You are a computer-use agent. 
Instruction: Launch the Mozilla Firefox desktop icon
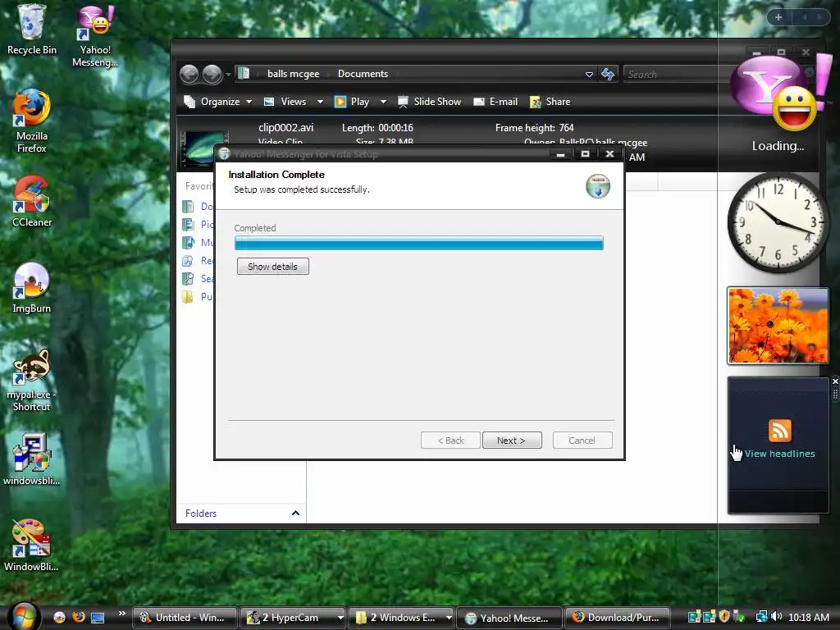click(31, 121)
